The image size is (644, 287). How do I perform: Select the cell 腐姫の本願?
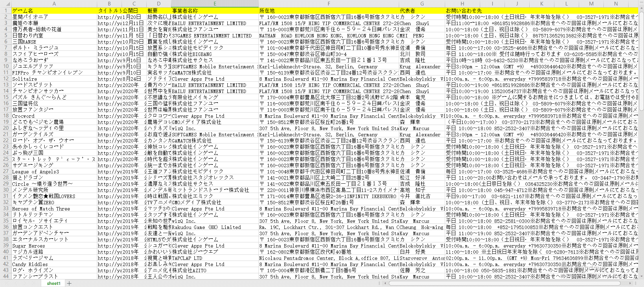pyautogui.click(x=54, y=23)
